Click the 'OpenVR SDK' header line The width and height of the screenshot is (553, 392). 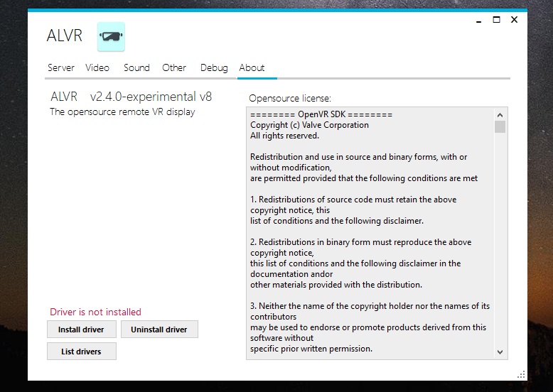click(321, 114)
